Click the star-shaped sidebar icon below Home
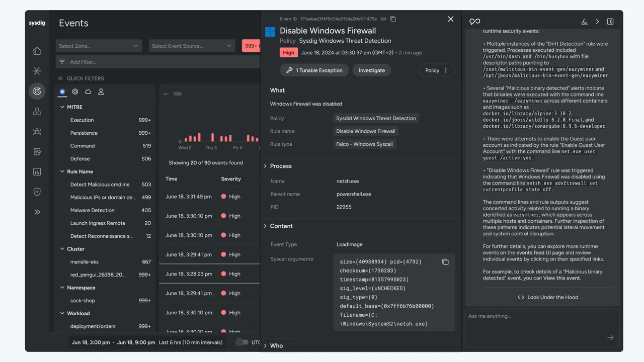Viewport: 644px width, 362px height. click(x=37, y=71)
